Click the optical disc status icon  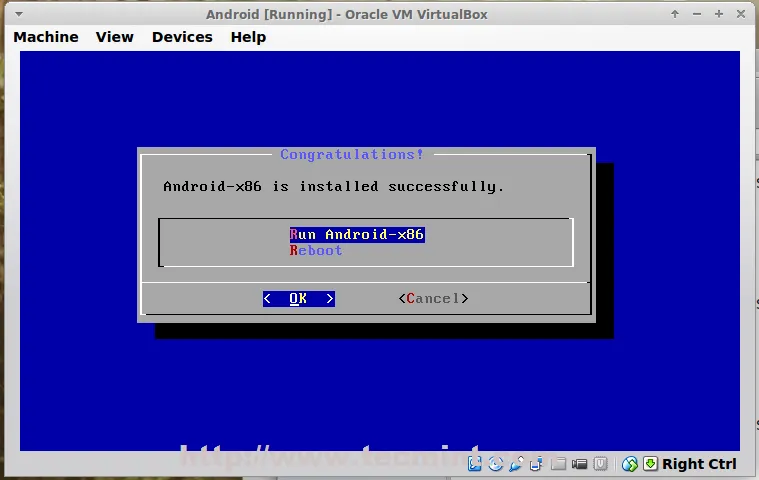pos(495,464)
